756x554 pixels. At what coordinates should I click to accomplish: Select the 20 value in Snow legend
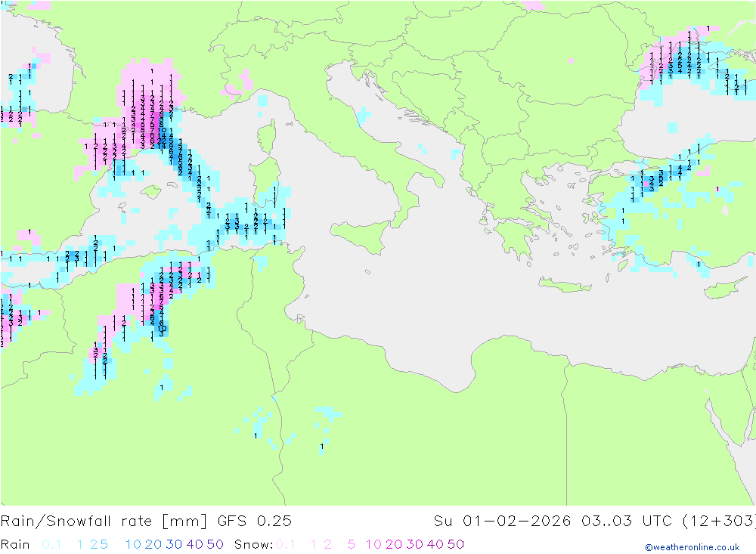pyautogui.click(x=394, y=544)
